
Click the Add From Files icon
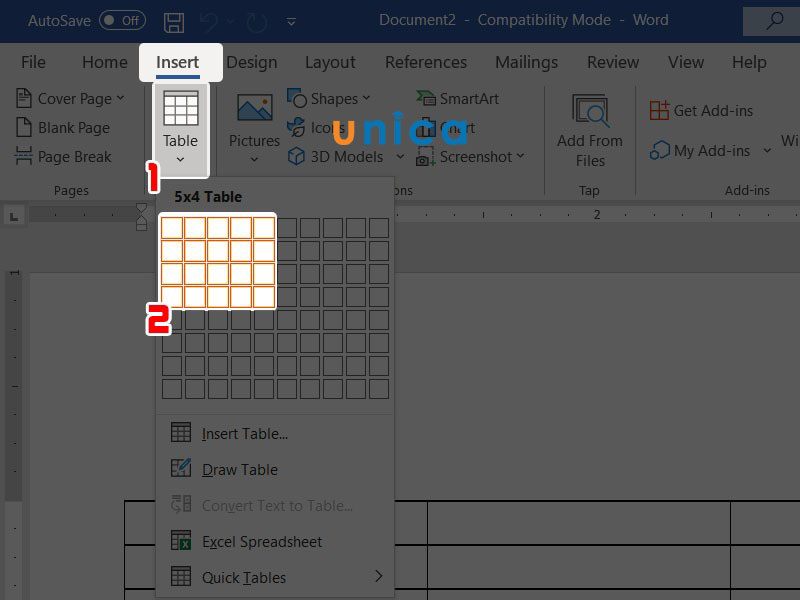[x=590, y=110]
